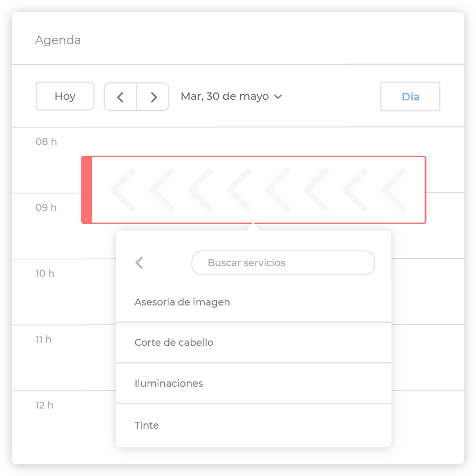Screen dimensions: 476x476
Task: Choose Corte de cabello from the list
Action: tap(174, 343)
